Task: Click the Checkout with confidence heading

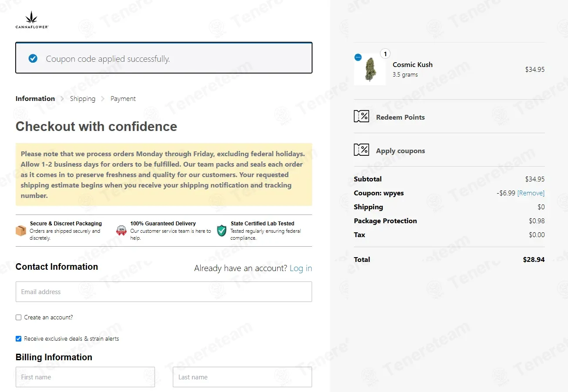Action: (x=96, y=127)
